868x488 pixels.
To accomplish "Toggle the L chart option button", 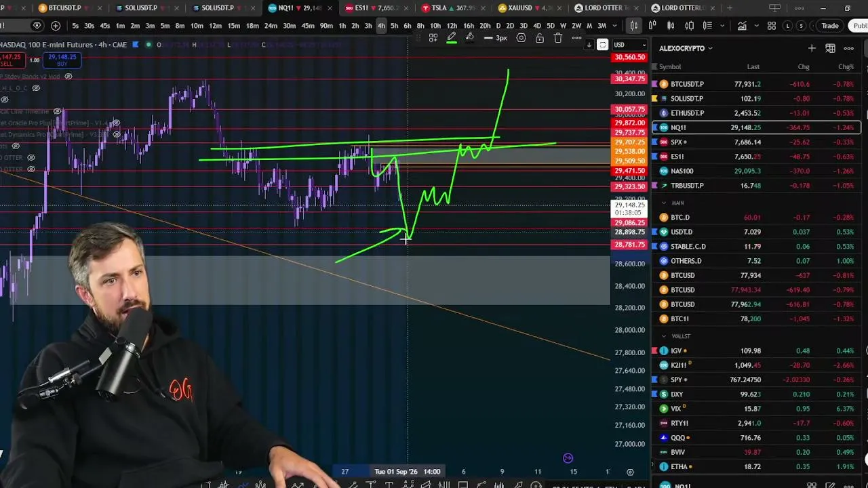I will [x=788, y=26].
